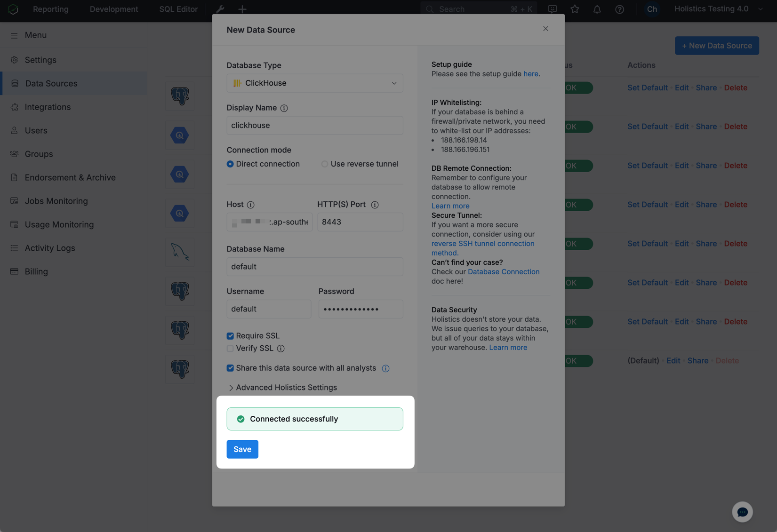Disable the Require SSL checkbox
Viewport: 777px width, 532px height.
coord(230,335)
